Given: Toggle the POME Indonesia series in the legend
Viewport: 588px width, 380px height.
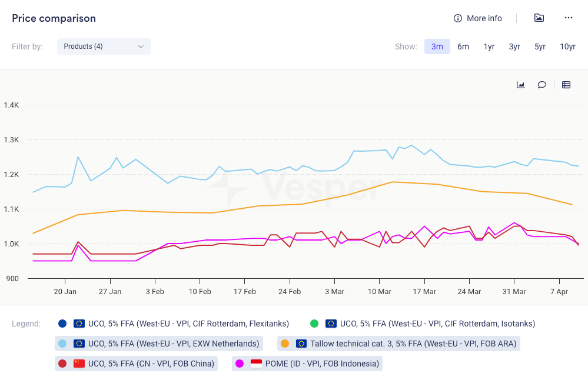Looking at the screenshot, I should 307,364.
